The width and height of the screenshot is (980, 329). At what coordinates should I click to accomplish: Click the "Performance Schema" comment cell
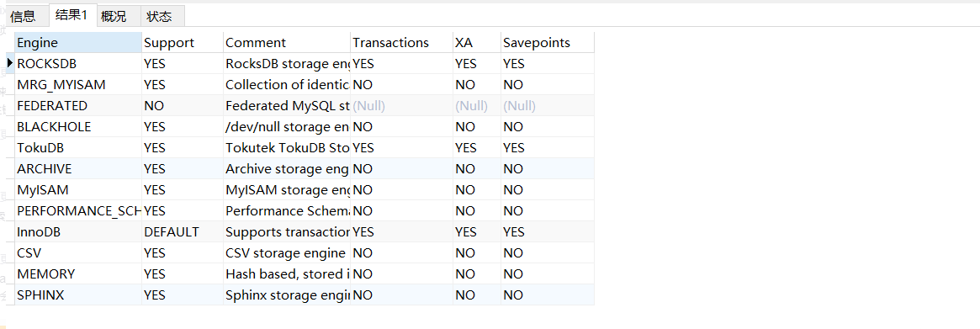287,211
